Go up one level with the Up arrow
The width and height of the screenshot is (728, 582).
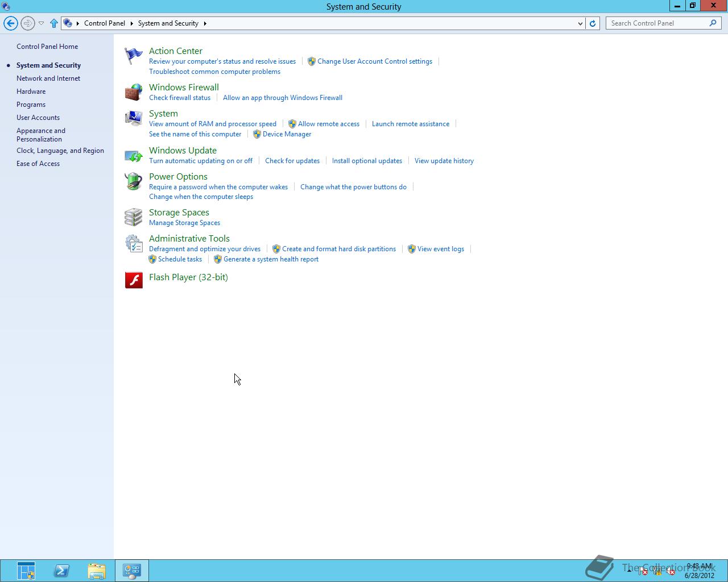(54, 23)
